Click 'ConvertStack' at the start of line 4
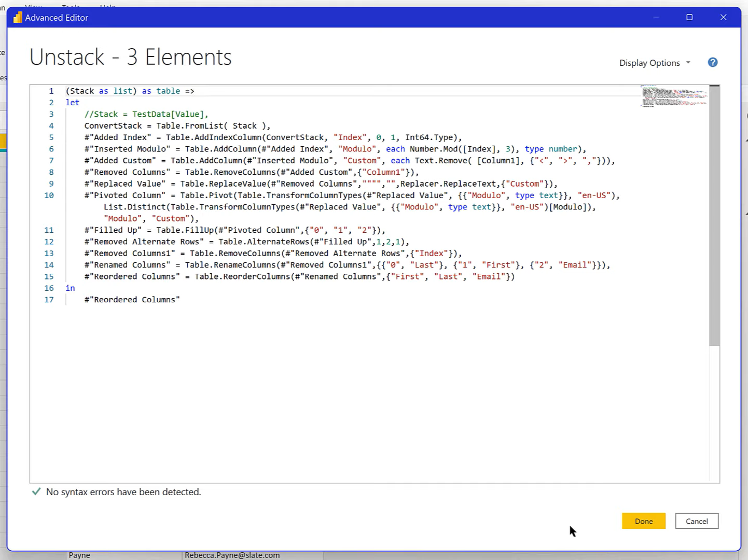748x560 pixels. point(113,125)
